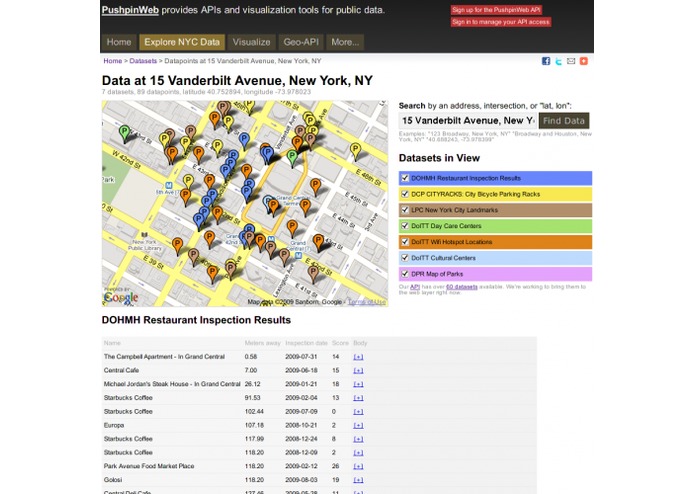The height and width of the screenshot is (494, 695).
Task: Expand the Europa row details
Action: click(358, 425)
